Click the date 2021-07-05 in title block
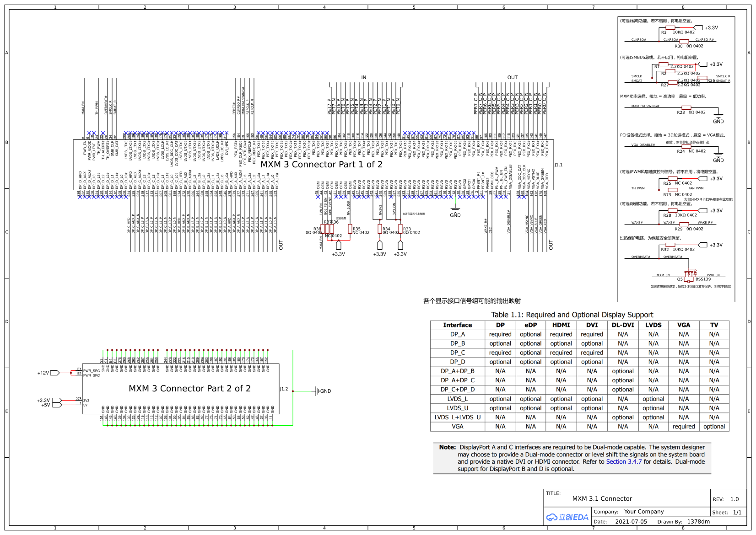 (x=631, y=522)
